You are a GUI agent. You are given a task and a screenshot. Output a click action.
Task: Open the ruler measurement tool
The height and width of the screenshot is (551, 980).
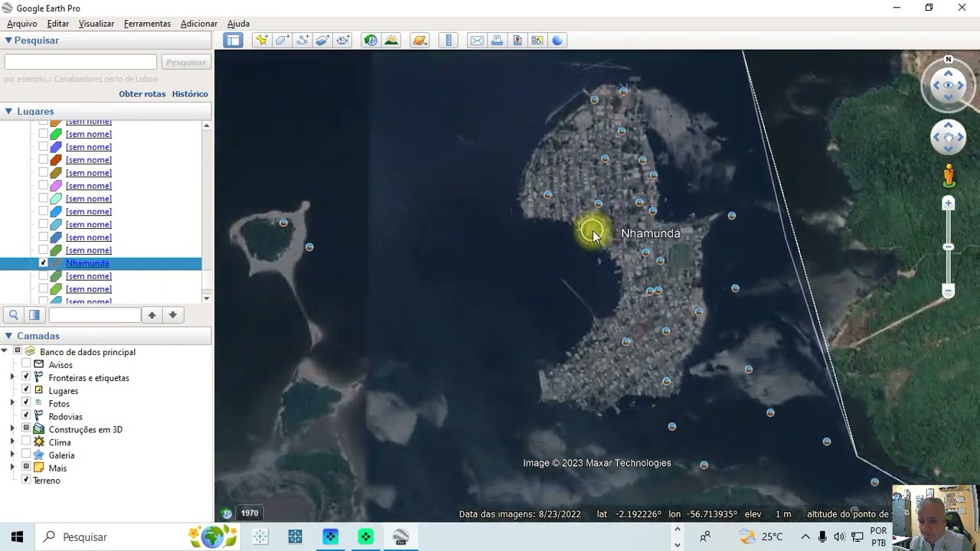(449, 41)
